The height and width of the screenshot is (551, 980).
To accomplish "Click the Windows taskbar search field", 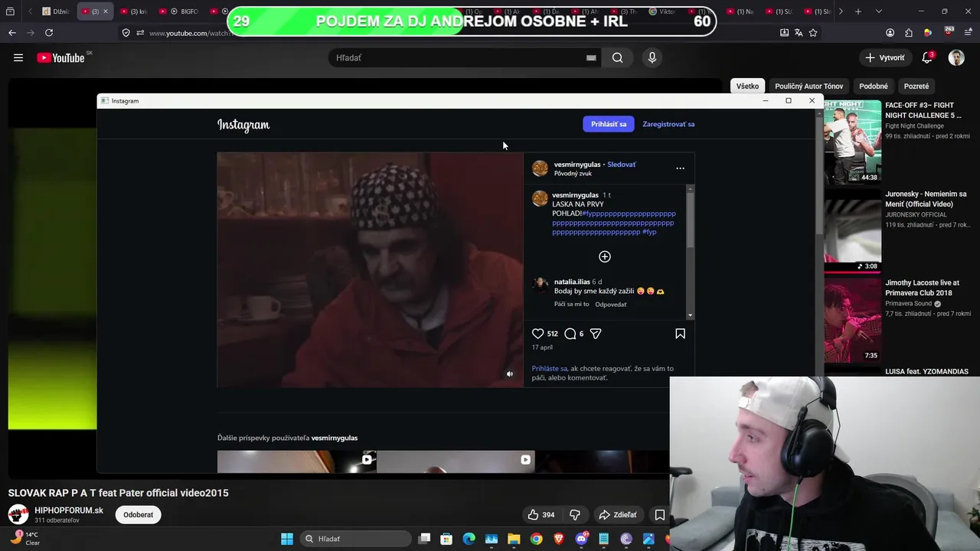I will tap(355, 539).
